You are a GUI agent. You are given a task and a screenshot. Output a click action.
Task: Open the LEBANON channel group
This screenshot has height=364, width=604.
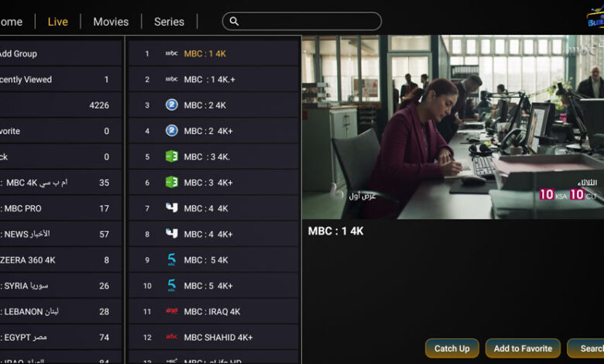[x=60, y=311]
